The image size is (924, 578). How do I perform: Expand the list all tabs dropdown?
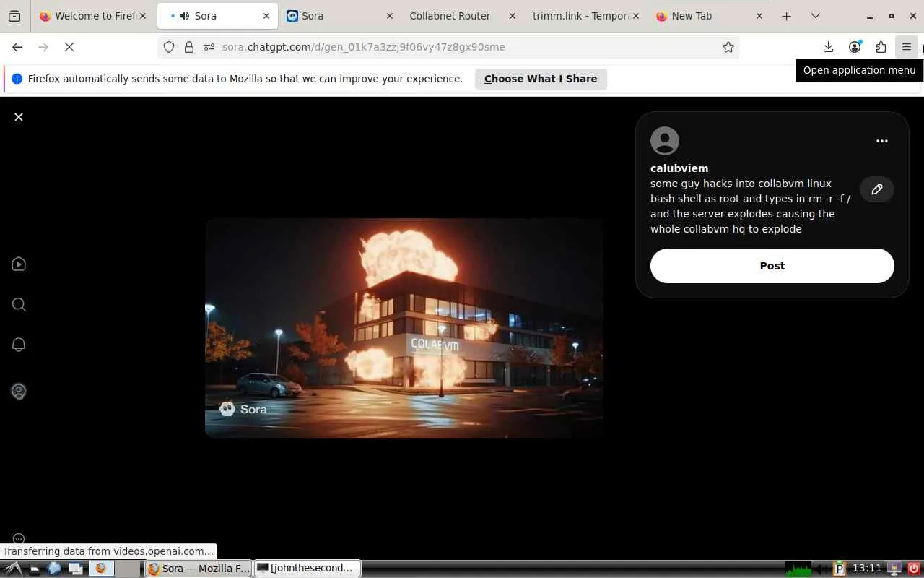[x=816, y=16]
